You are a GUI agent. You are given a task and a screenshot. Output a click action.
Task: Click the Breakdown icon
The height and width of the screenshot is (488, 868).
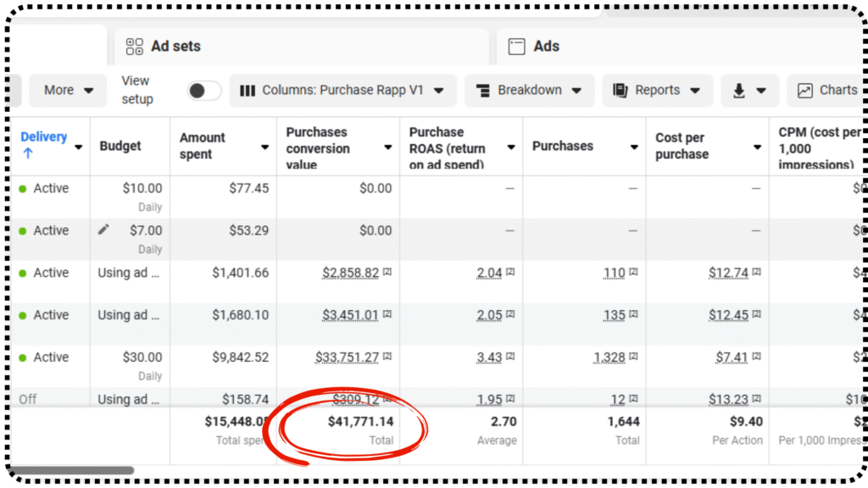point(483,91)
